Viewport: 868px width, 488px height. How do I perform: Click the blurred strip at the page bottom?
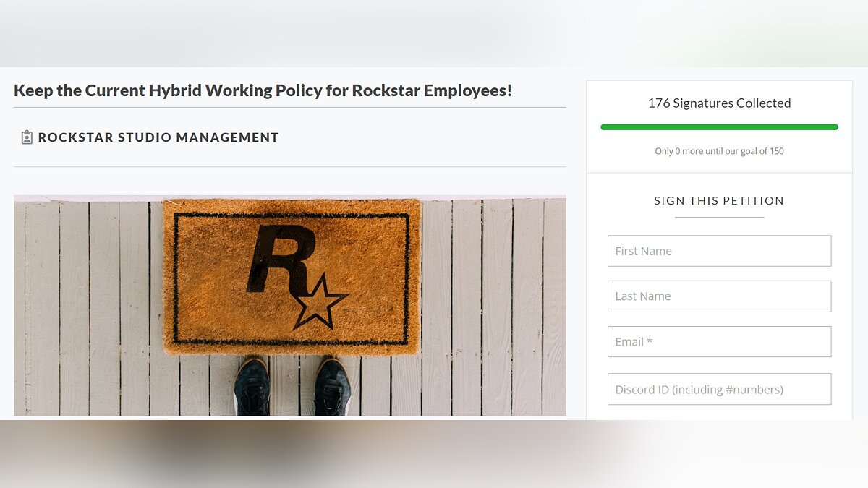434,453
